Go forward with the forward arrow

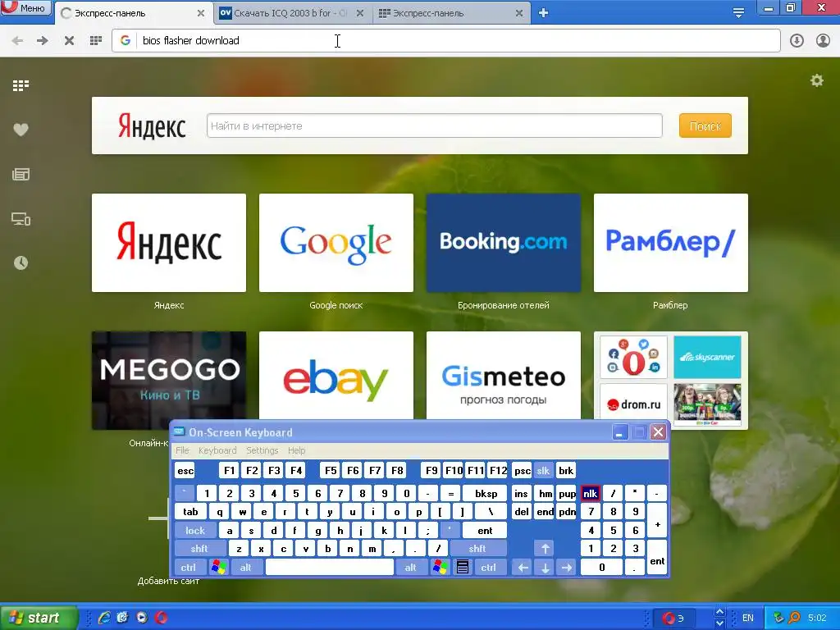point(43,41)
